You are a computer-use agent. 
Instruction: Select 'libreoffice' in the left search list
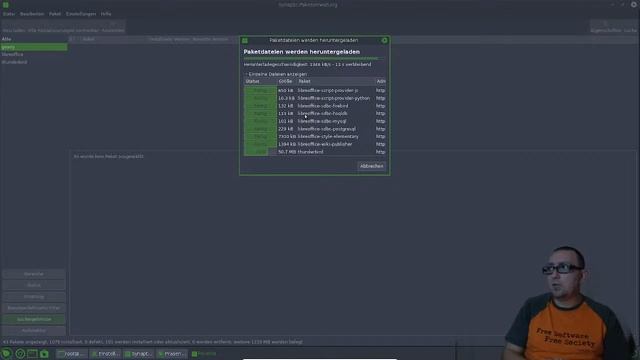(x=12, y=54)
